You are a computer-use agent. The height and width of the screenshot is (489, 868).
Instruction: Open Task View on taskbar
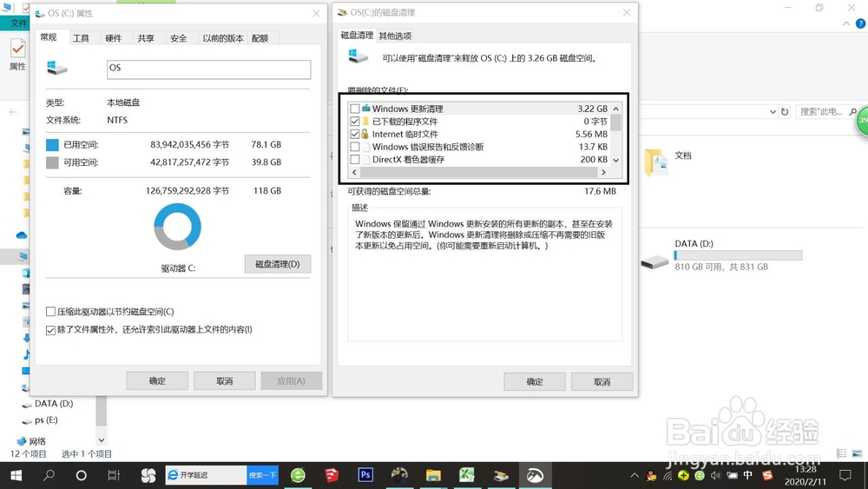click(x=114, y=475)
